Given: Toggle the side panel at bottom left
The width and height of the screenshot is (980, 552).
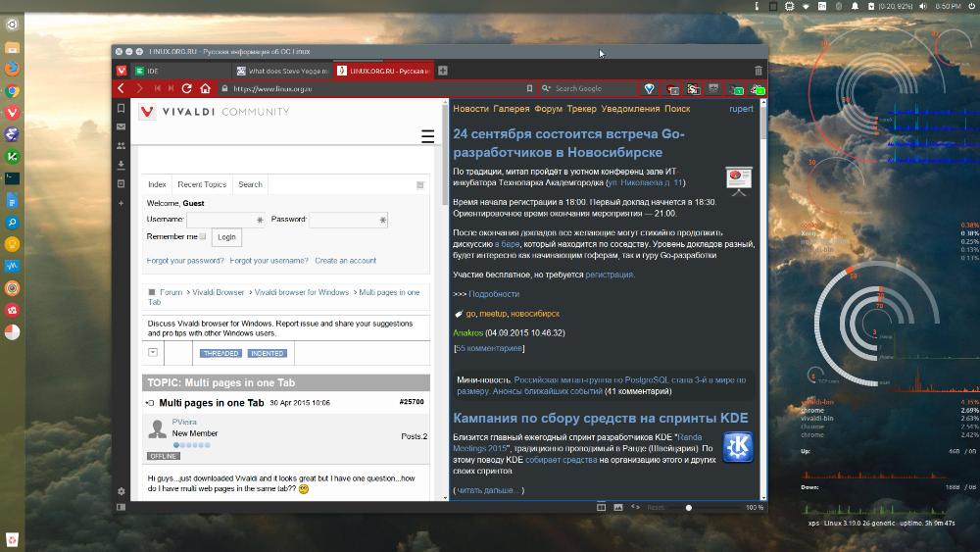Looking at the screenshot, I should [x=122, y=507].
